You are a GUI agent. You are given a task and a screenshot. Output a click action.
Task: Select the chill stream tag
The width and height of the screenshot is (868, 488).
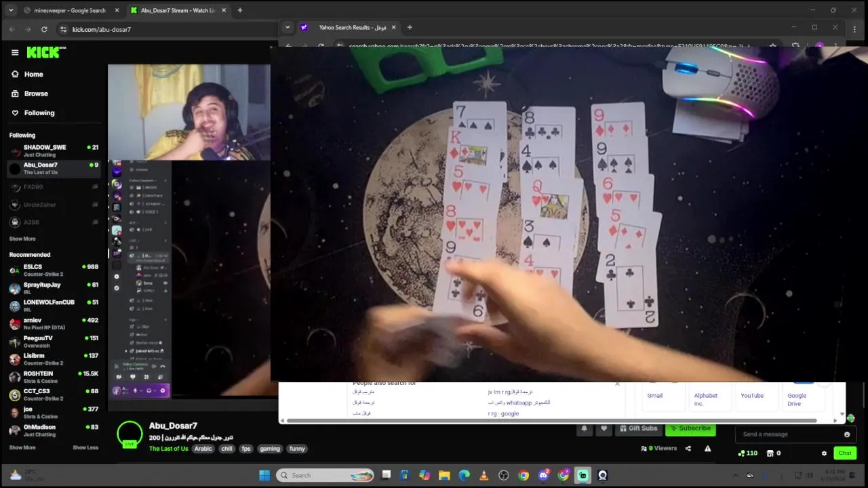pyautogui.click(x=226, y=449)
